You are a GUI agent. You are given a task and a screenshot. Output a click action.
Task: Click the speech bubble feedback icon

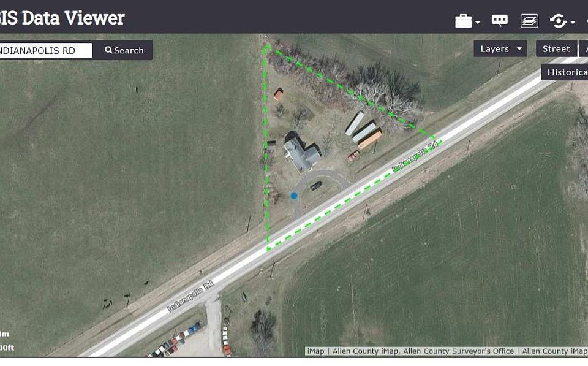[x=500, y=20]
